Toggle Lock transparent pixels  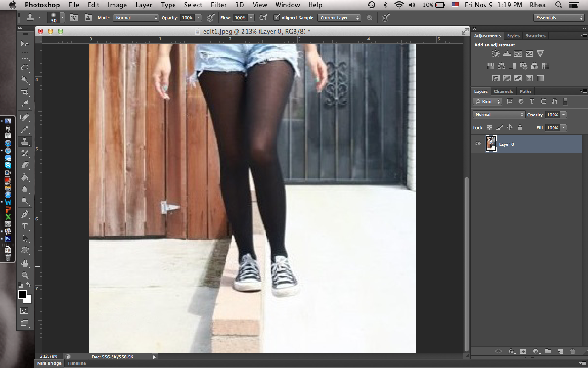click(x=490, y=127)
